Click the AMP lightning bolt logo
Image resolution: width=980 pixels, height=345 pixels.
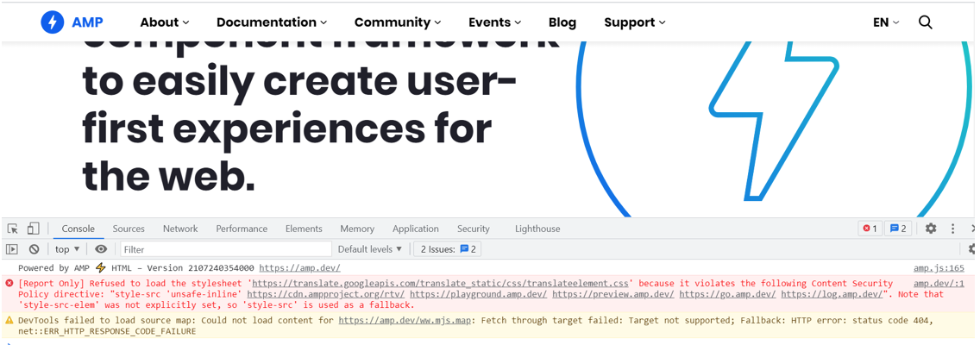pos(53,22)
